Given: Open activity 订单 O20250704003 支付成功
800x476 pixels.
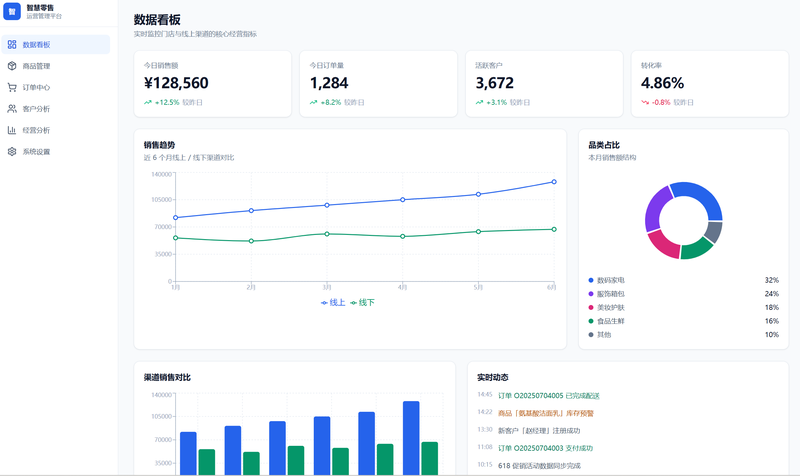Looking at the screenshot, I should (x=545, y=448).
